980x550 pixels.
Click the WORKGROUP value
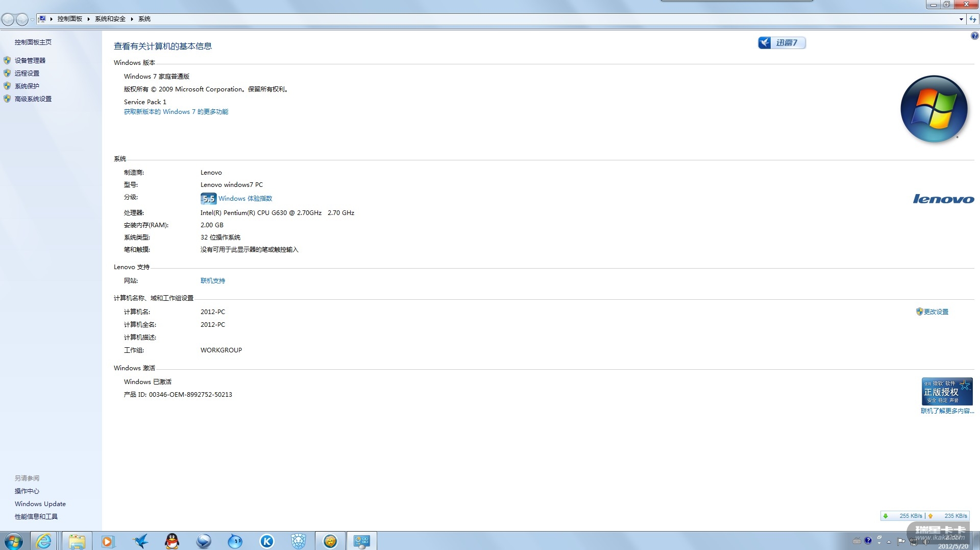221,350
